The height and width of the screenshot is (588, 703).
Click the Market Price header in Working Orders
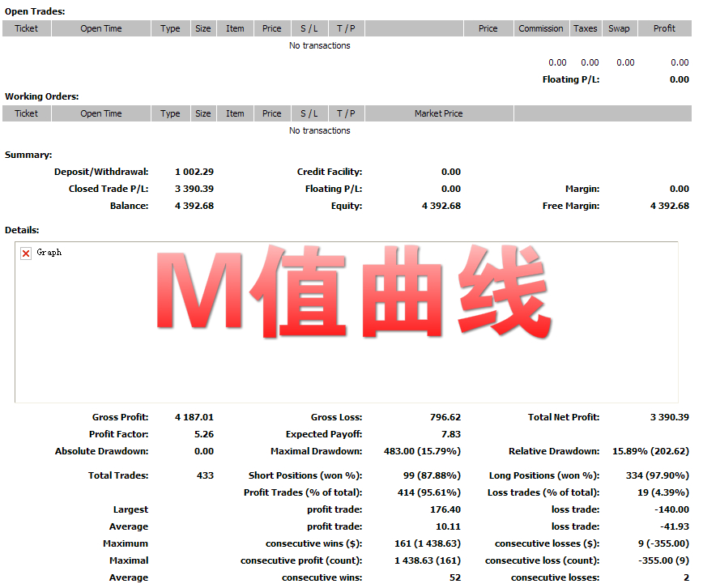[x=437, y=113]
